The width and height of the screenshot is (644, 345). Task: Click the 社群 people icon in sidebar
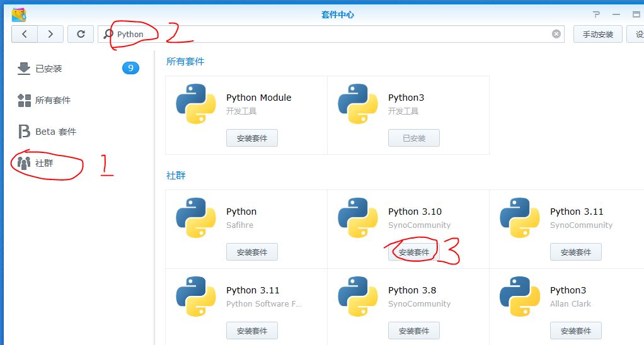(24, 163)
